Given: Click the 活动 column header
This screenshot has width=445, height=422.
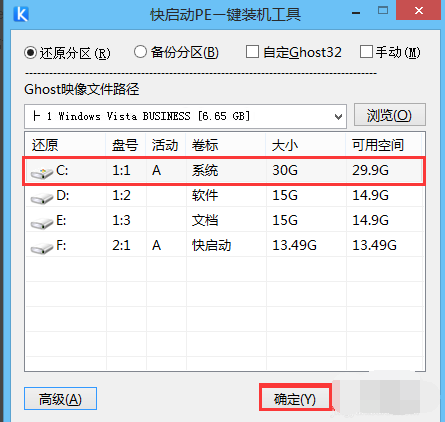Looking at the screenshot, I should click(165, 145).
